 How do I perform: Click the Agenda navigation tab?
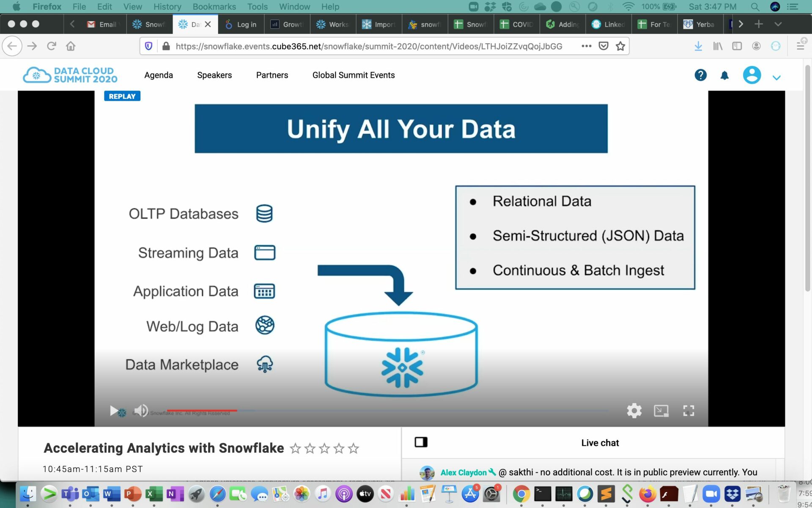(159, 75)
